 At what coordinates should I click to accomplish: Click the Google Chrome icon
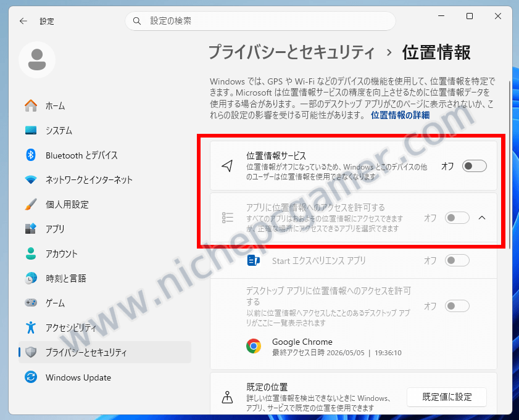point(254,346)
